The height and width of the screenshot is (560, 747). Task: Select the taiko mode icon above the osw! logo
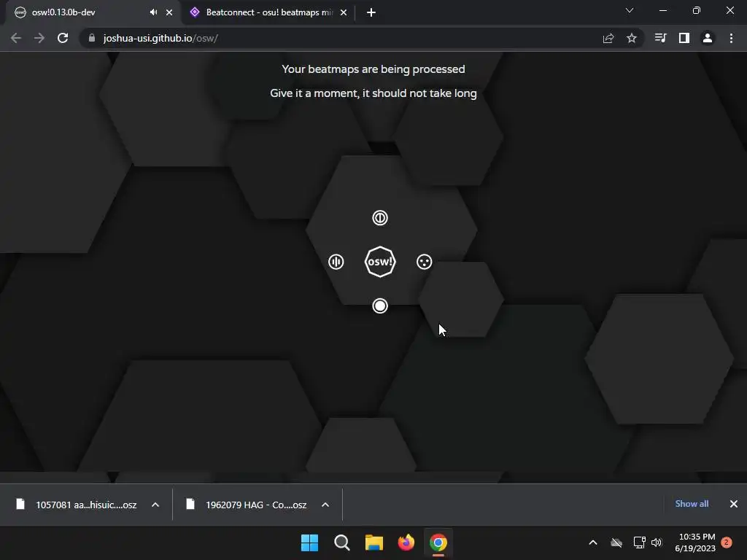[379, 217]
